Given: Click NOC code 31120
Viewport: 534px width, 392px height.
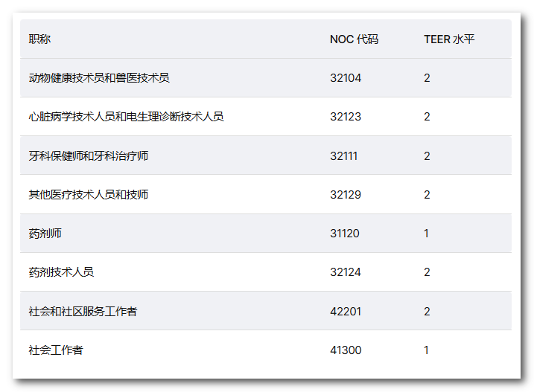Looking at the screenshot, I should click(x=345, y=234).
